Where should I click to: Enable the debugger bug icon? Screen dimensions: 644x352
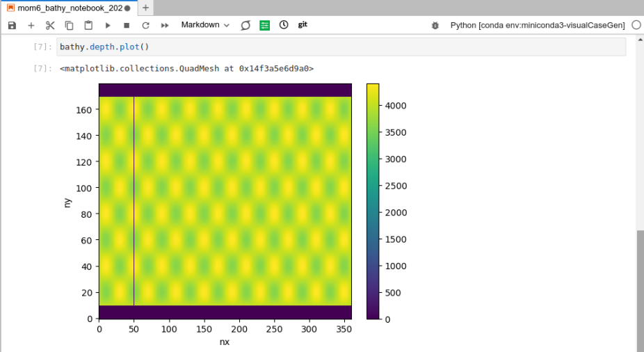tap(435, 25)
